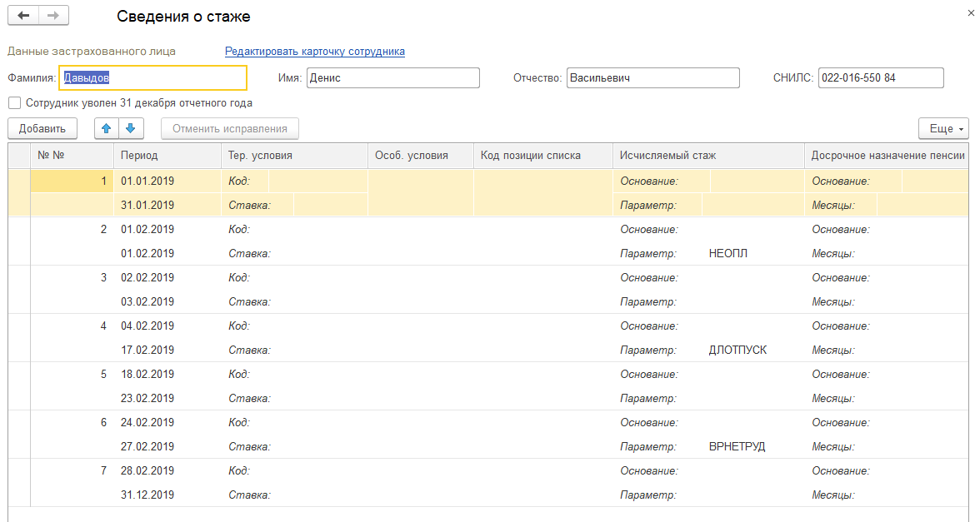The width and height of the screenshot is (980, 522).
Task: Toggle employee dismissed 31 December checkbox
Action: [x=14, y=103]
